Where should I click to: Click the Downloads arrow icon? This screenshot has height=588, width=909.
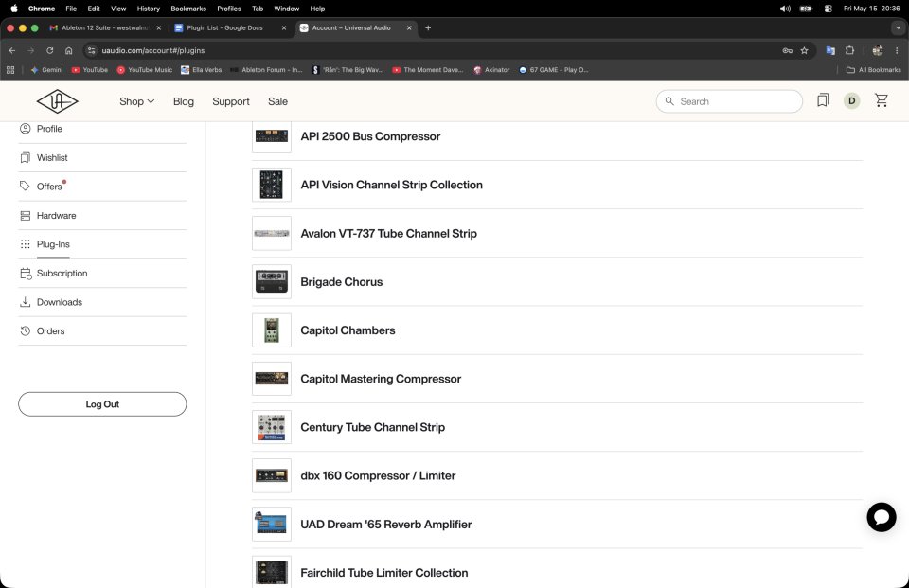[x=25, y=302]
